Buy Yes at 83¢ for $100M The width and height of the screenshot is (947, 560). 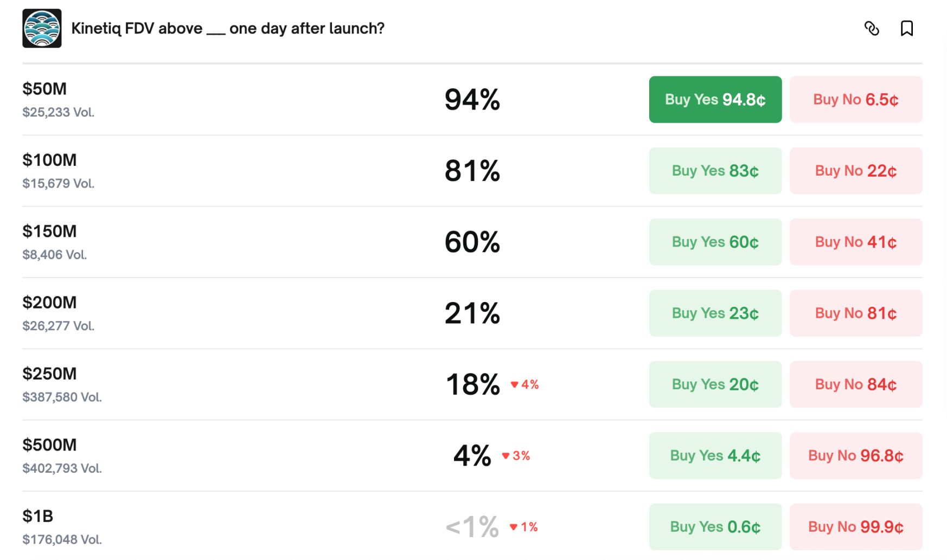(715, 171)
